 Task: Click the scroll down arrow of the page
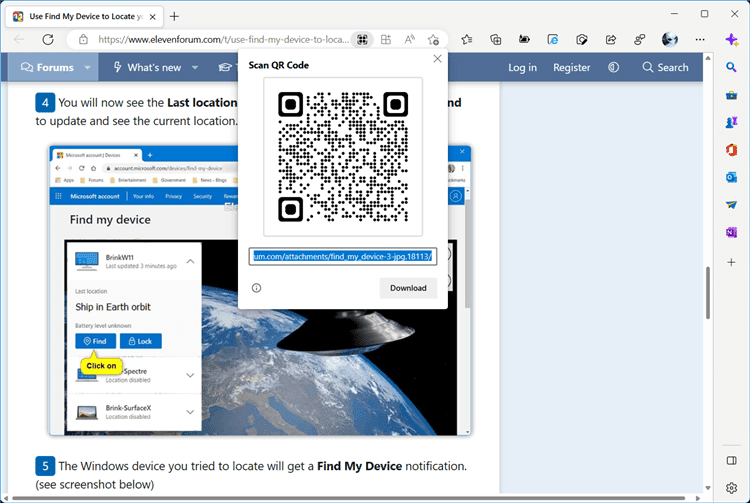(x=708, y=488)
